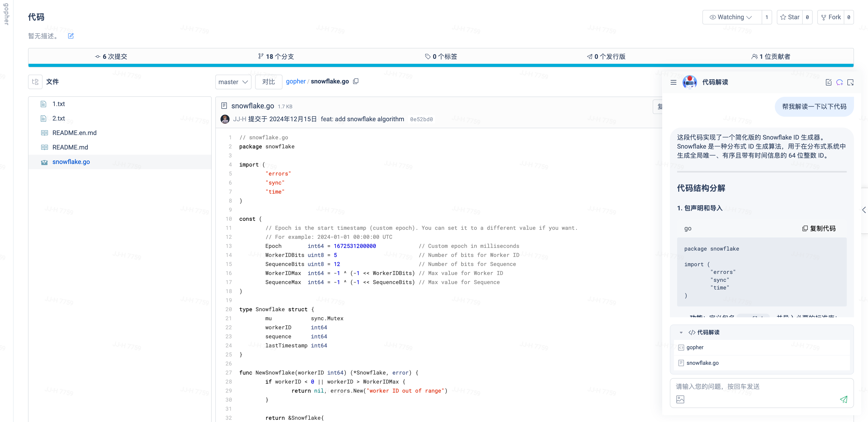Image resolution: width=868 pixels, height=422 pixels.
Task: Star this repository
Action: tap(790, 17)
